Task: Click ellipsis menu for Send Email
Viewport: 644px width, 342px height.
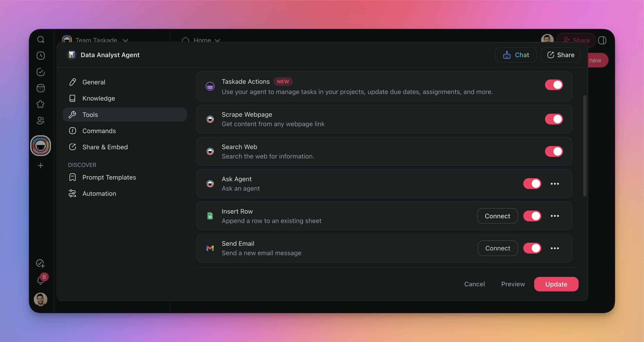Action: 554,249
